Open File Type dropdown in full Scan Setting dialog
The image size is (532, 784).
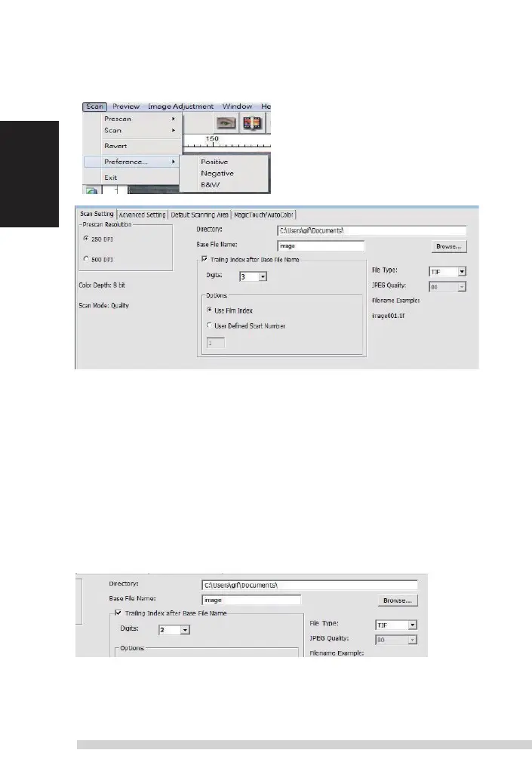point(462,271)
